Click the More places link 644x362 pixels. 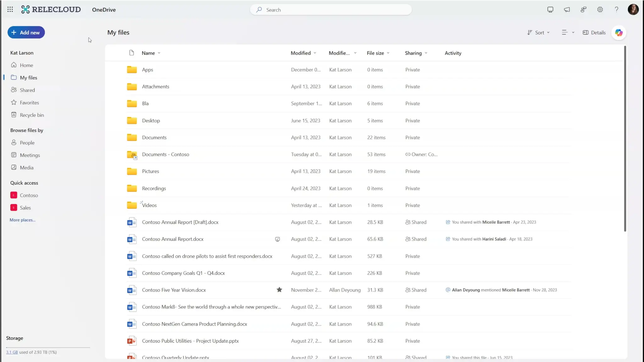(22, 220)
